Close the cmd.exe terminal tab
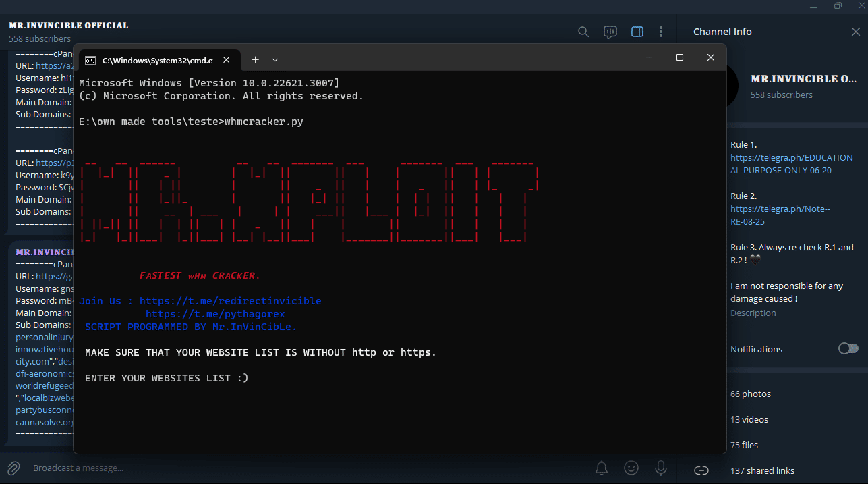The height and width of the screenshot is (484, 868). point(227,60)
